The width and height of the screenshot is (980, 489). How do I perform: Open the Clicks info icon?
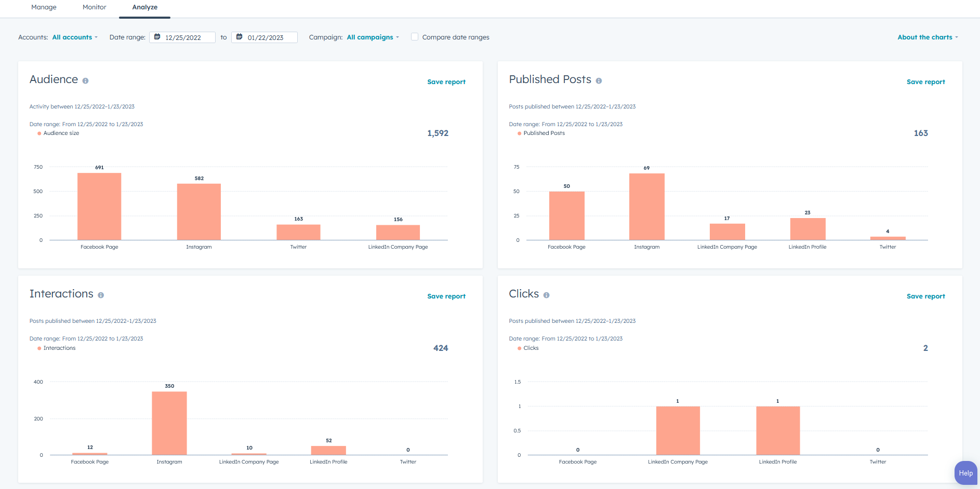[546, 295]
